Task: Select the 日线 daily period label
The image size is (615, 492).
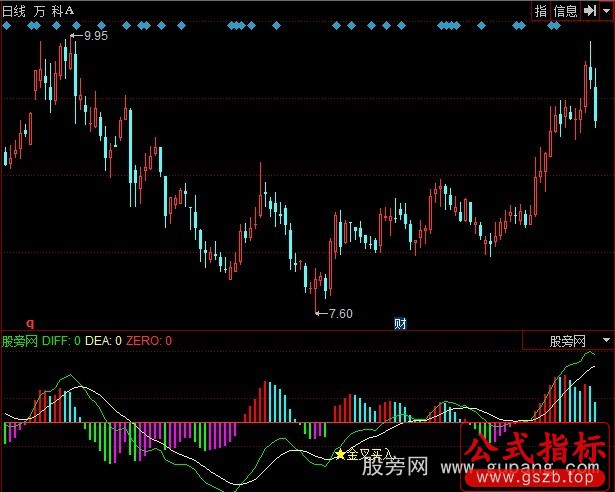Action: (15, 10)
